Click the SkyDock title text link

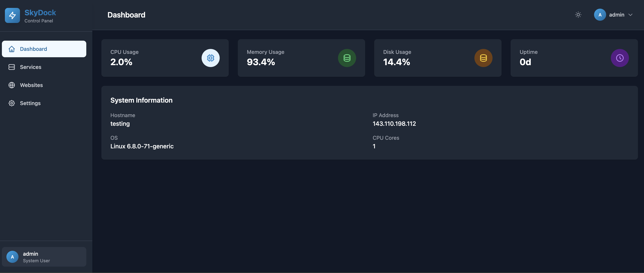[40, 12]
